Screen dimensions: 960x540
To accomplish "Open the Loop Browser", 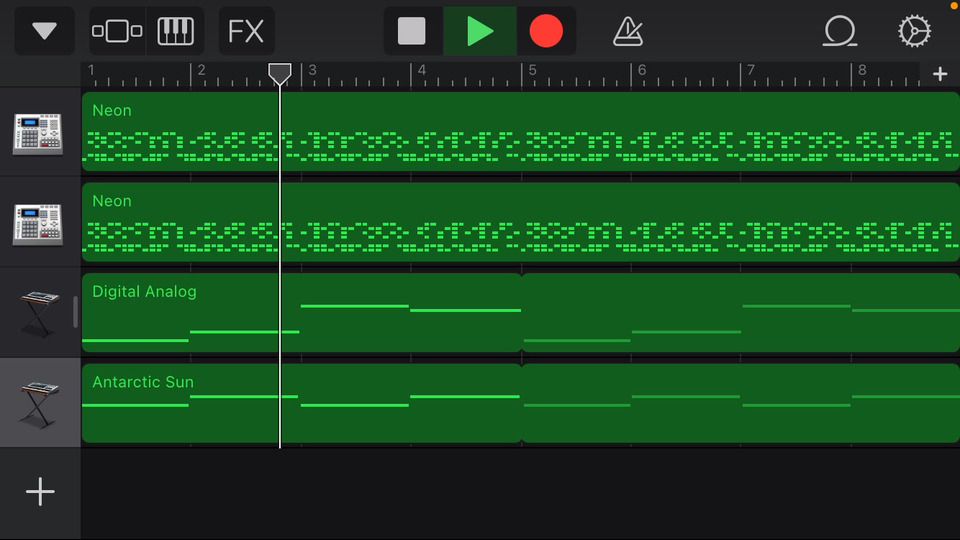I will (839, 31).
